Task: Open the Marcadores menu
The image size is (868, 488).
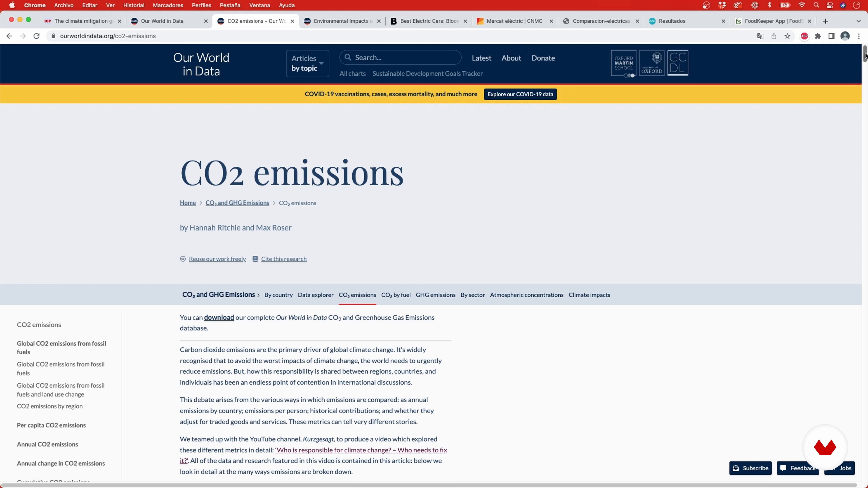Action: pyautogui.click(x=168, y=5)
